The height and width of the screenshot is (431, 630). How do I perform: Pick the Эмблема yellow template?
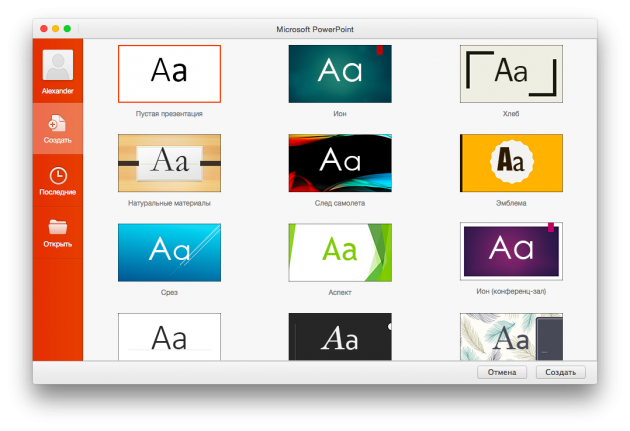pos(511,163)
